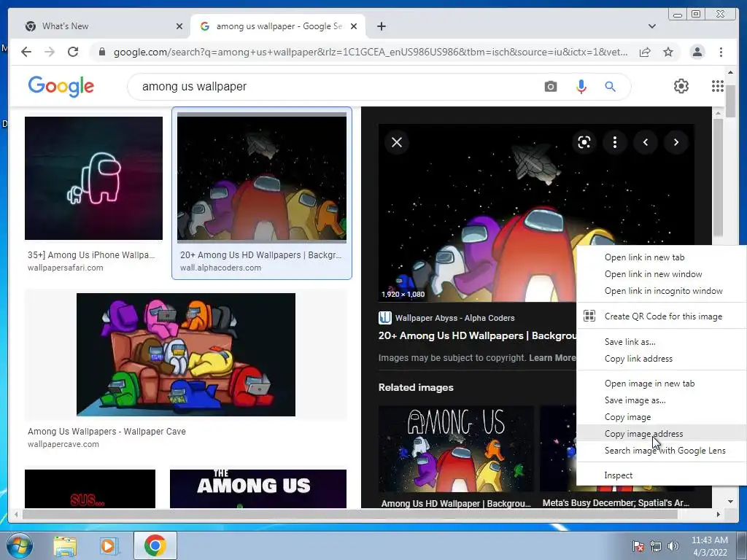Viewport: 747px width, 560px height.
Task: Close the image preview panel
Action: 397,142
